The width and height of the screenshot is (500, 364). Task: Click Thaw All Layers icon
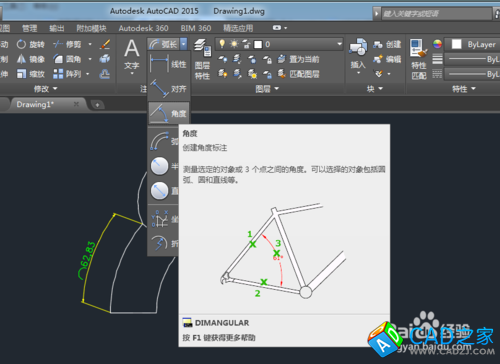252,73
